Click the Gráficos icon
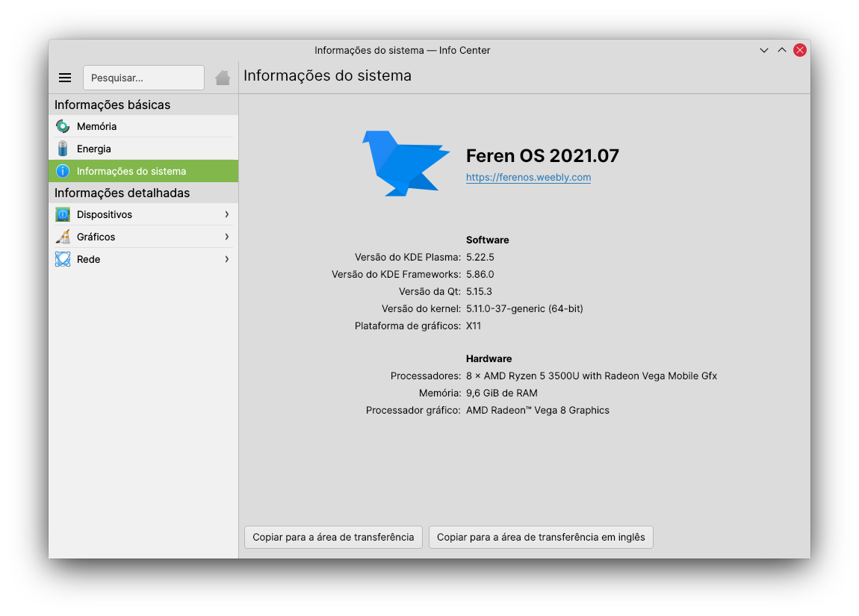859x616 pixels. [63, 237]
